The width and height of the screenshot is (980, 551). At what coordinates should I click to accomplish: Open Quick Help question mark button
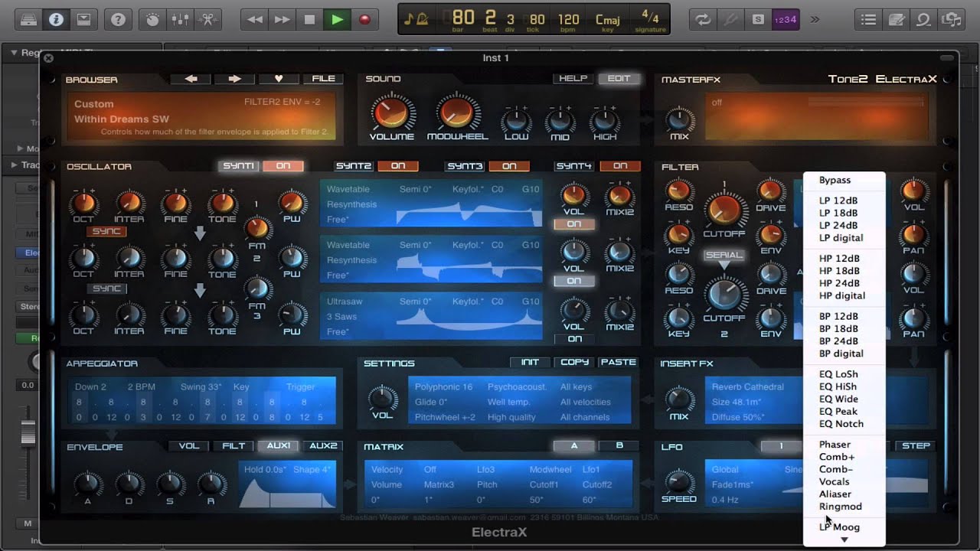click(x=118, y=20)
